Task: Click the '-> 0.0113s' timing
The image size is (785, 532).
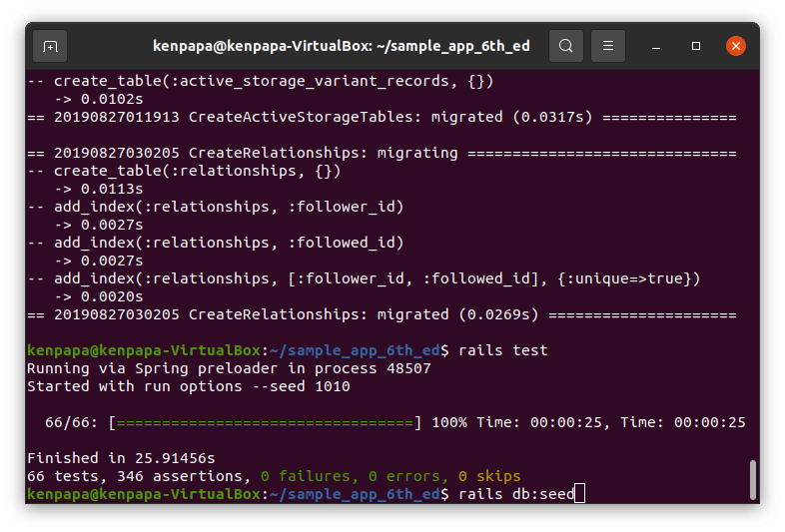Action: coord(99,189)
